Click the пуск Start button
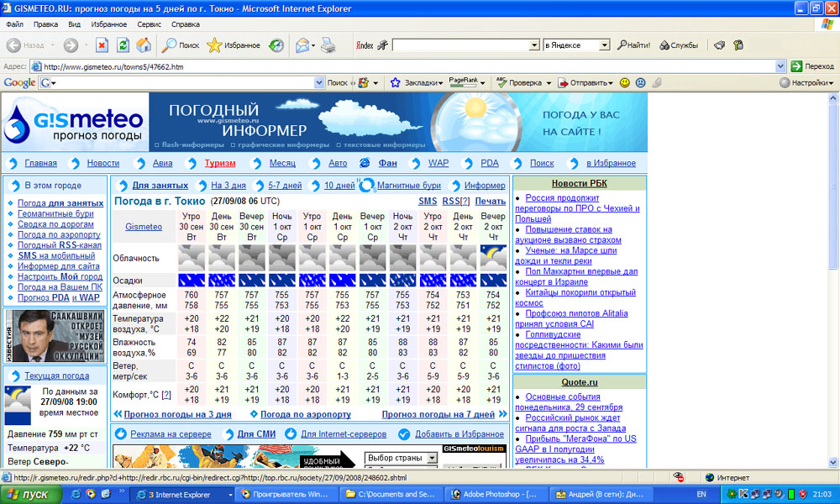 29,495
